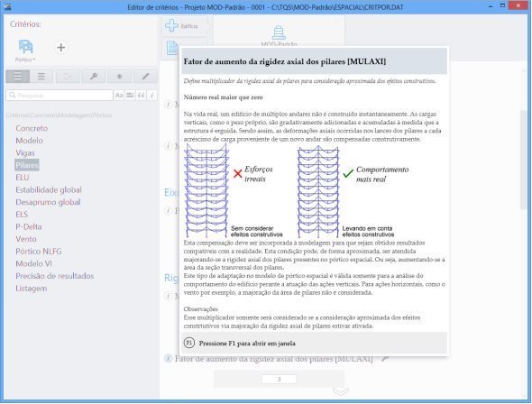The image size is (532, 404).
Task: Click the F1 key icon in tooltip footer
Action: (189, 343)
